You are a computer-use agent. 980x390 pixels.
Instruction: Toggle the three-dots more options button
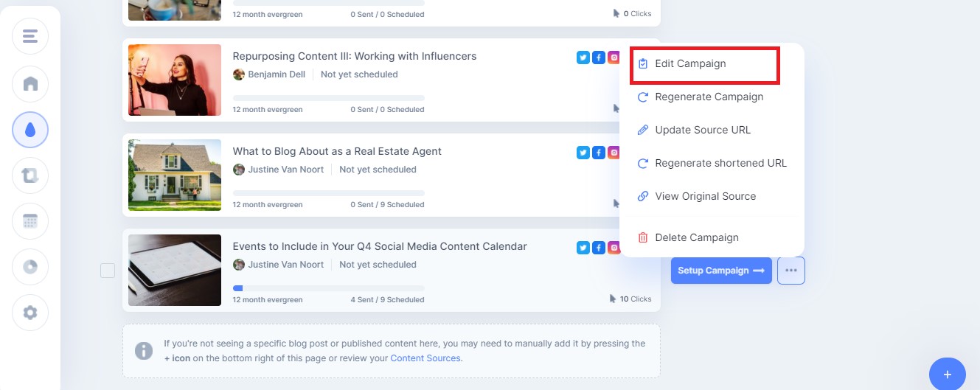pyautogui.click(x=791, y=271)
